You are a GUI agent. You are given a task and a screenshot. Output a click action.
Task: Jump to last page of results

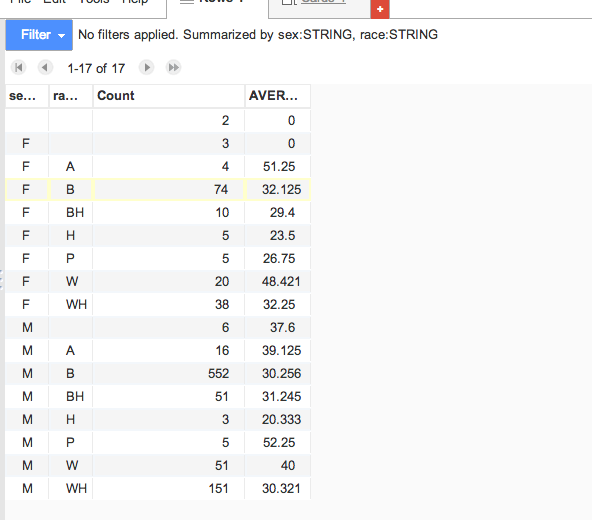pyautogui.click(x=174, y=68)
